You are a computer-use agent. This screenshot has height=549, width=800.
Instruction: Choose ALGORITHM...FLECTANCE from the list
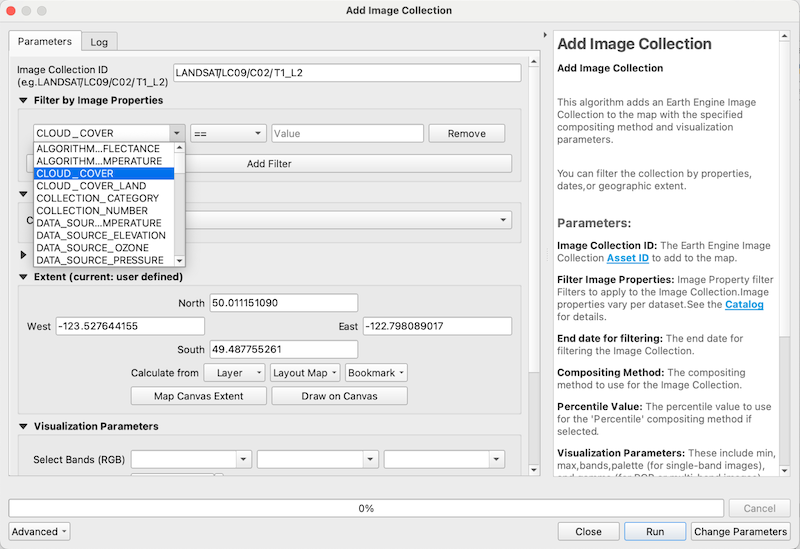tap(104, 148)
